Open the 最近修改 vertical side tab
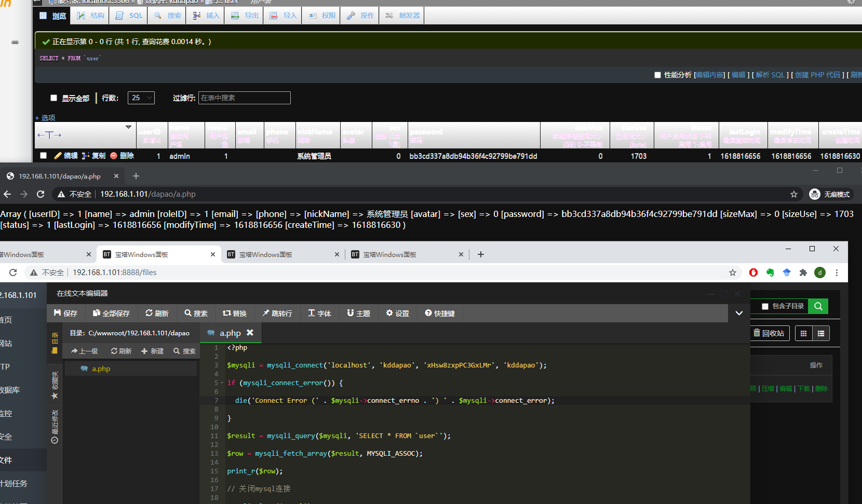The height and width of the screenshot is (504, 862). [55, 427]
